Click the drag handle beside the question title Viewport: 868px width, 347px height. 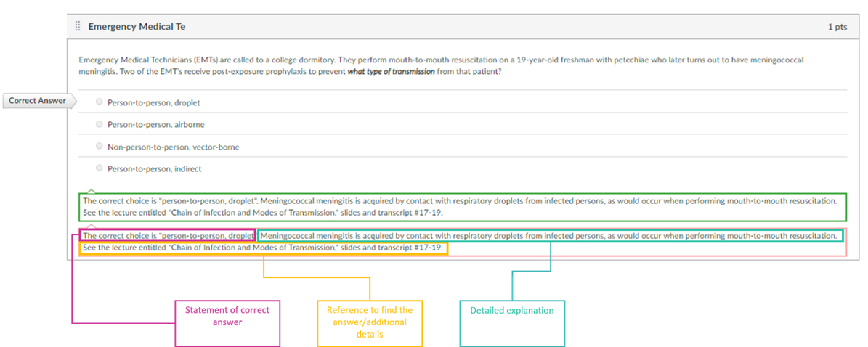click(78, 27)
